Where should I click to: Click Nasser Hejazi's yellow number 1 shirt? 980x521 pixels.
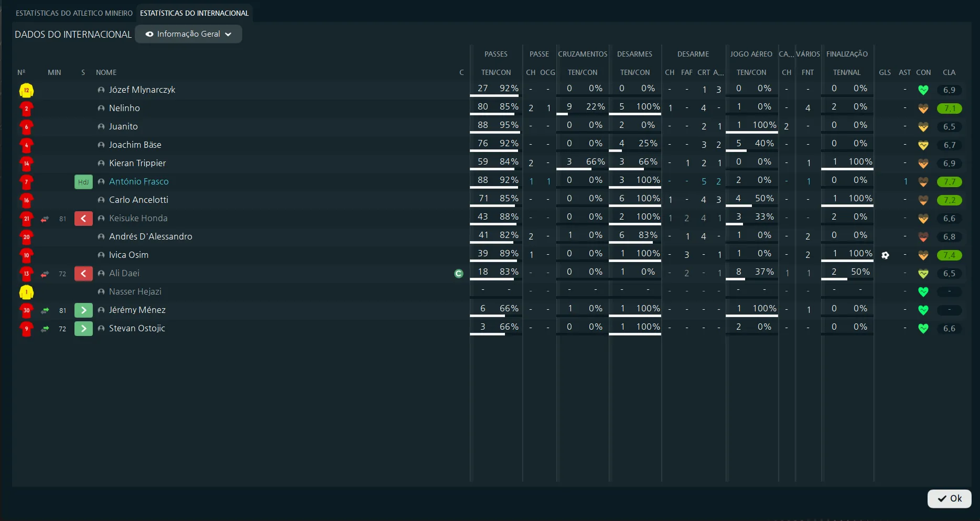tap(26, 292)
